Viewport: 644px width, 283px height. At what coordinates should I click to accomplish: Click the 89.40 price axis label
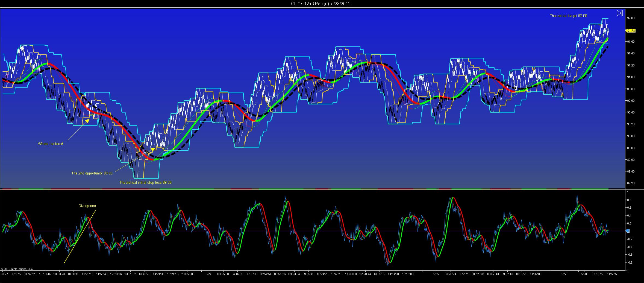point(631,172)
